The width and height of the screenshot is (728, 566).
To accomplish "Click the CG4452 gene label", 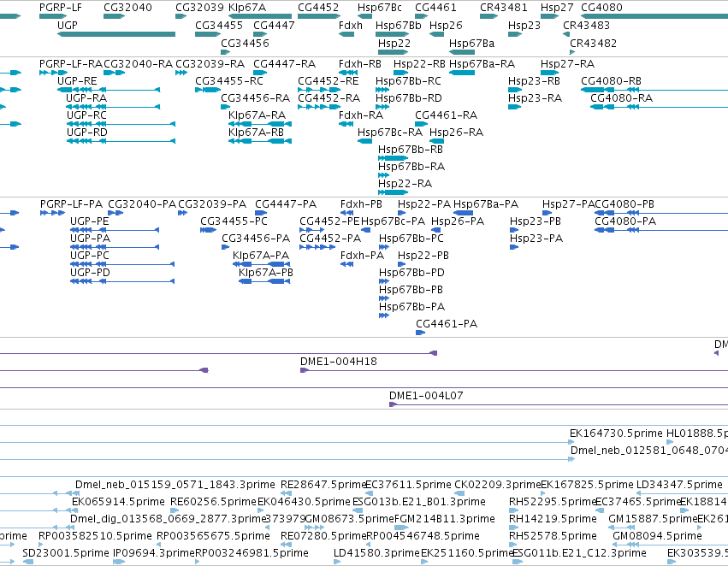I will (x=318, y=8).
